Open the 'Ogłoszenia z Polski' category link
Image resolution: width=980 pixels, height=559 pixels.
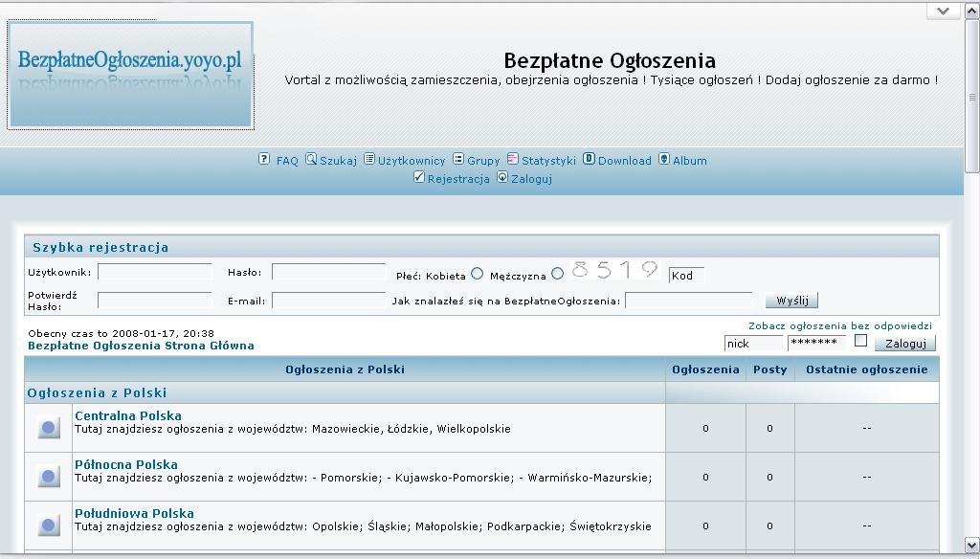(97, 392)
